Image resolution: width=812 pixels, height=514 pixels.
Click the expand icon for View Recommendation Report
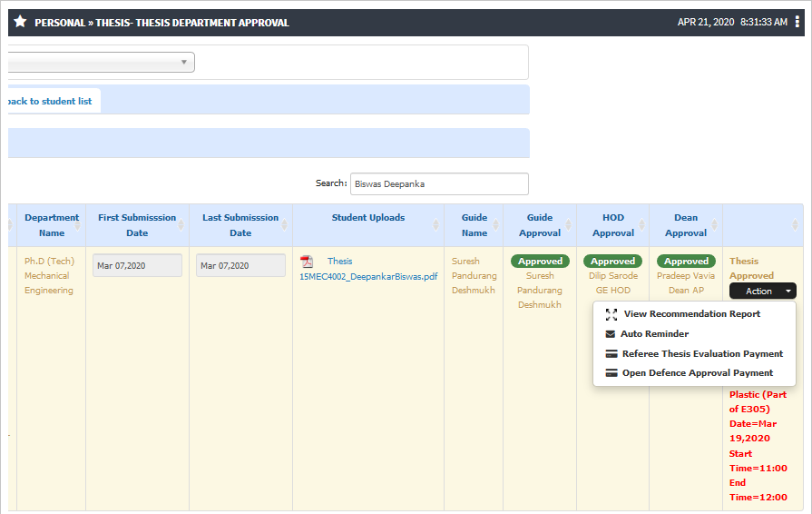coord(611,314)
